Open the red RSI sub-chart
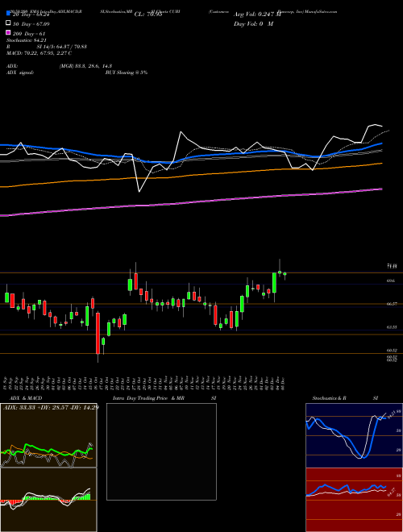Viewport: 403px width, 532px height. click(354, 500)
